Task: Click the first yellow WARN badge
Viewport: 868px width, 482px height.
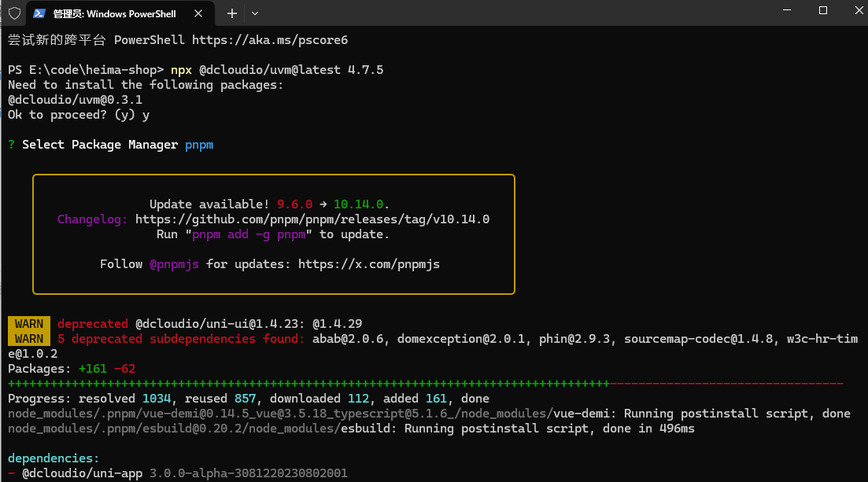Action: coord(29,324)
